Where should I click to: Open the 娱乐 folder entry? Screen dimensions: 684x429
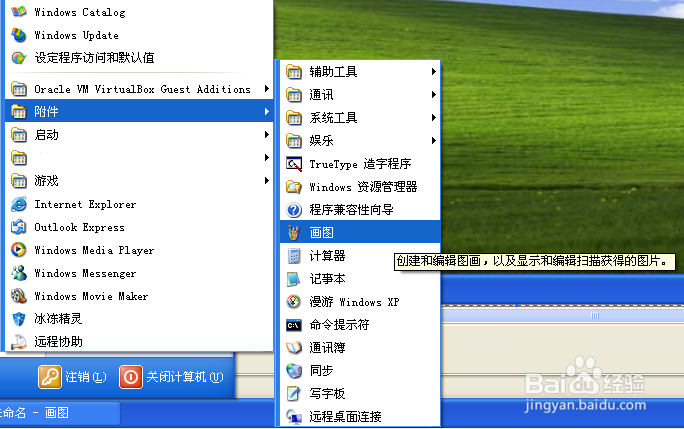360,141
